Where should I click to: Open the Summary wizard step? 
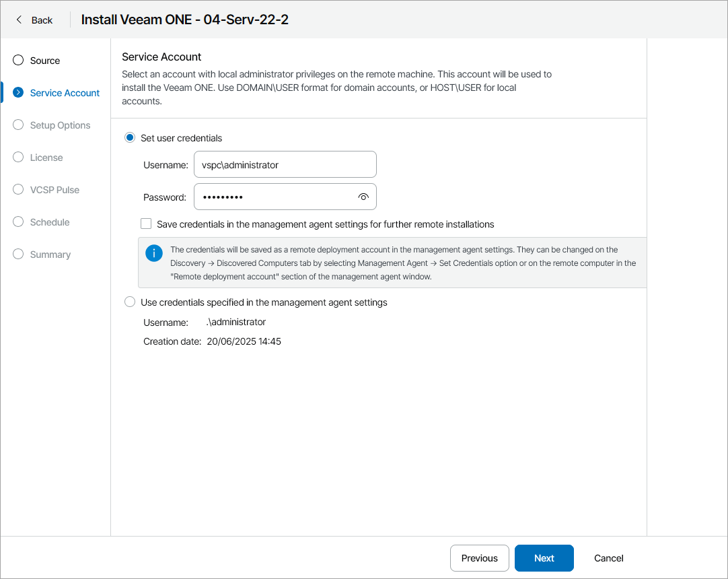point(50,254)
